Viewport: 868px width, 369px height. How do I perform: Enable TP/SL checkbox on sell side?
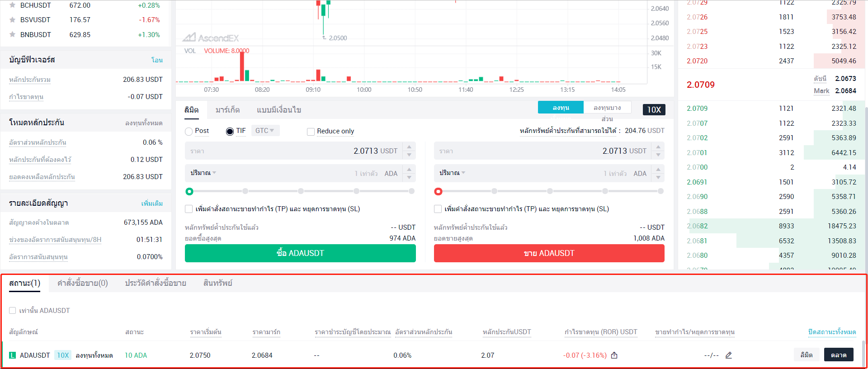(x=438, y=209)
